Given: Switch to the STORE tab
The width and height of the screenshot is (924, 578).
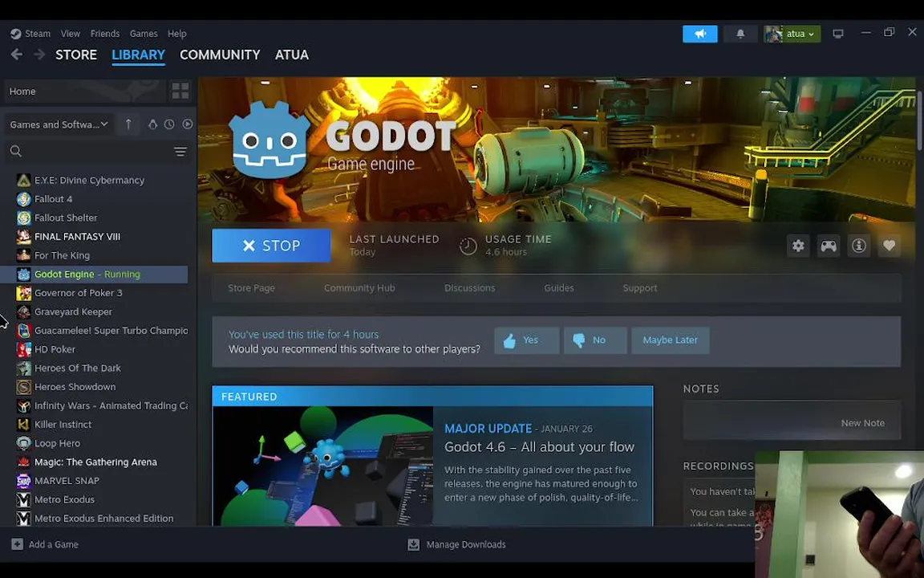Looking at the screenshot, I should click(x=76, y=55).
